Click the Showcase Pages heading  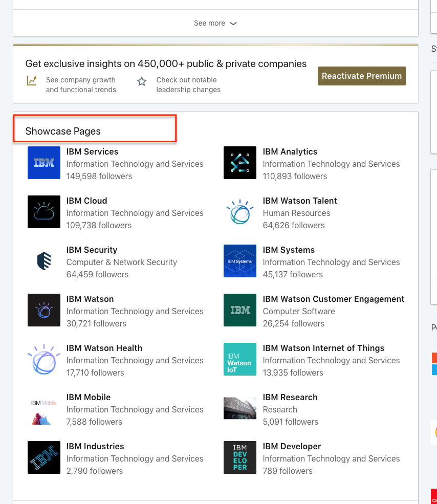coord(63,132)
